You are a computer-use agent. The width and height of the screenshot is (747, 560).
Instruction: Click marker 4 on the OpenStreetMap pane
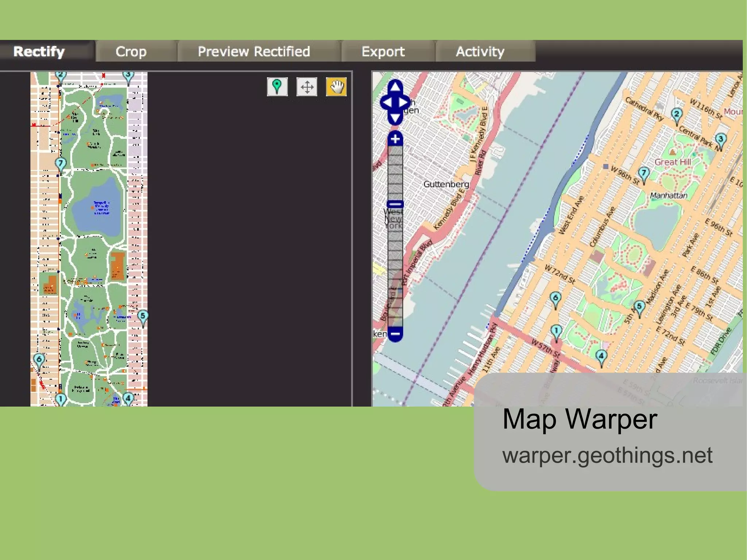(601, 358)
